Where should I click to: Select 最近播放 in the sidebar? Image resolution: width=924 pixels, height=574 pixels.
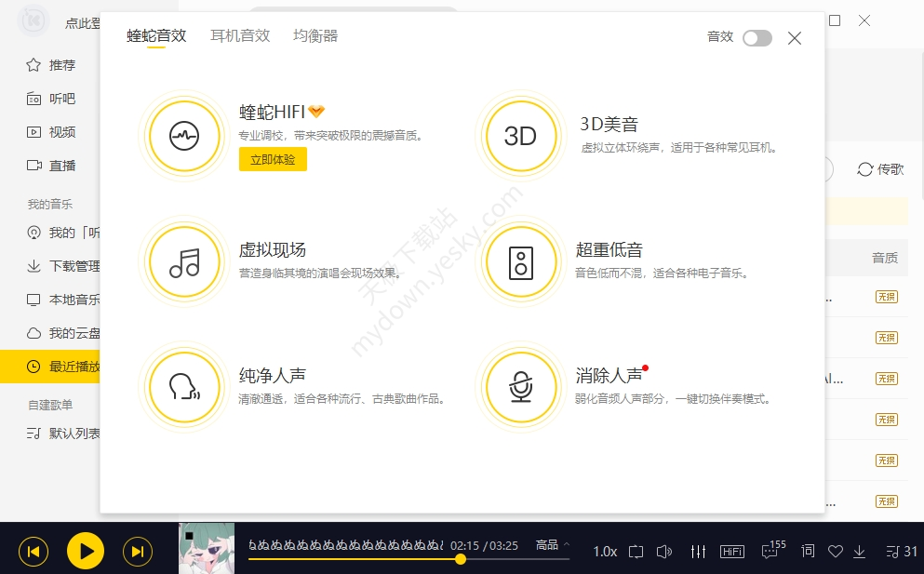[50, 367]
